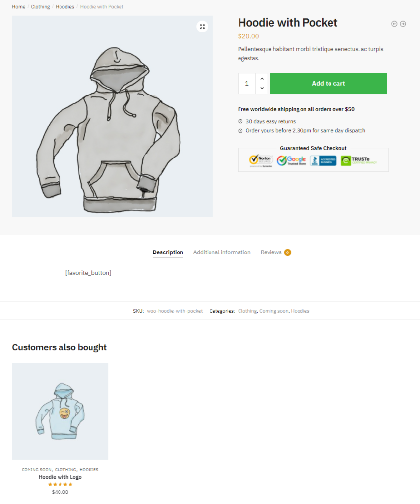Screen dimensions: 420x504
Task: Go to previous product arrow icon
Action: point(394,24)
